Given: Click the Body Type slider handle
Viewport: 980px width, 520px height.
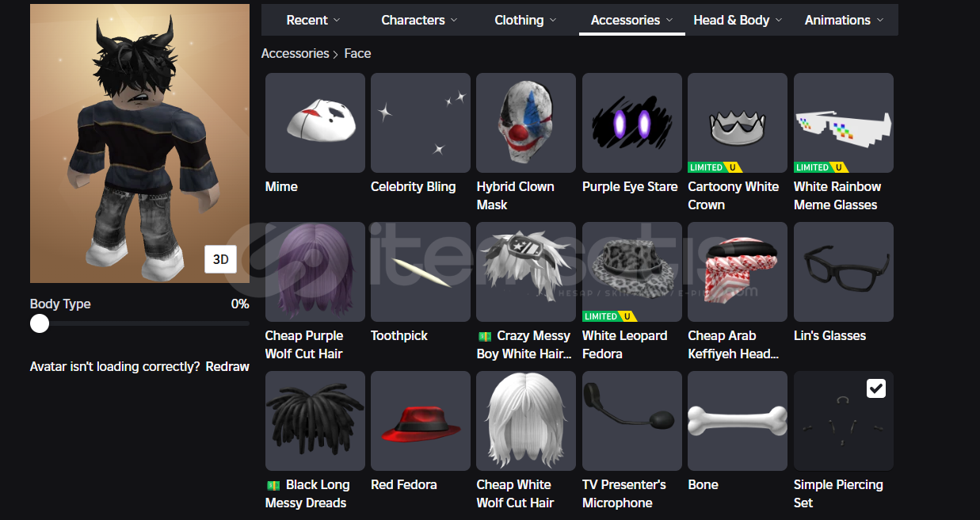Looking at the screenshot, I should 40,323.
